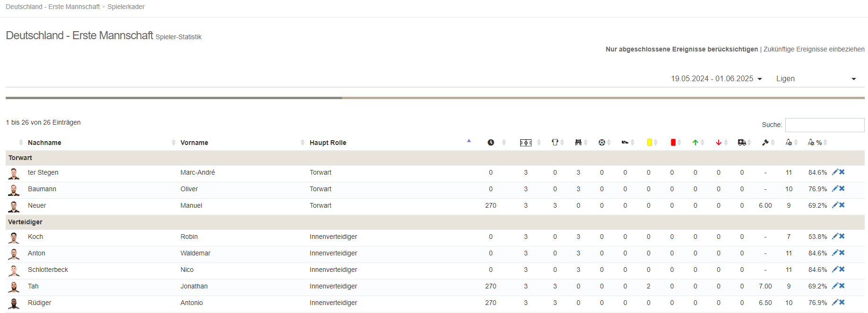This screenshot has height=313, width=868.
Task: Open the date range 19.05.2024 - 01.06.2025 dropdown
Action: click(716, 79)
